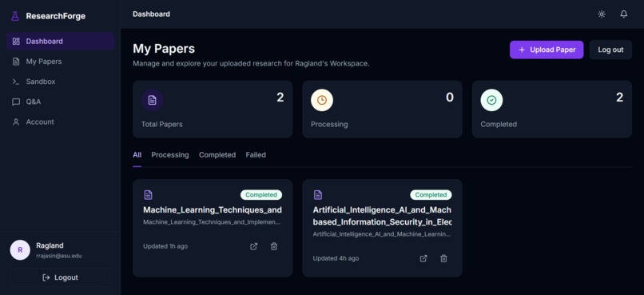
Task: Click the workspace description subtitle text
Action: tap(251, 64)
